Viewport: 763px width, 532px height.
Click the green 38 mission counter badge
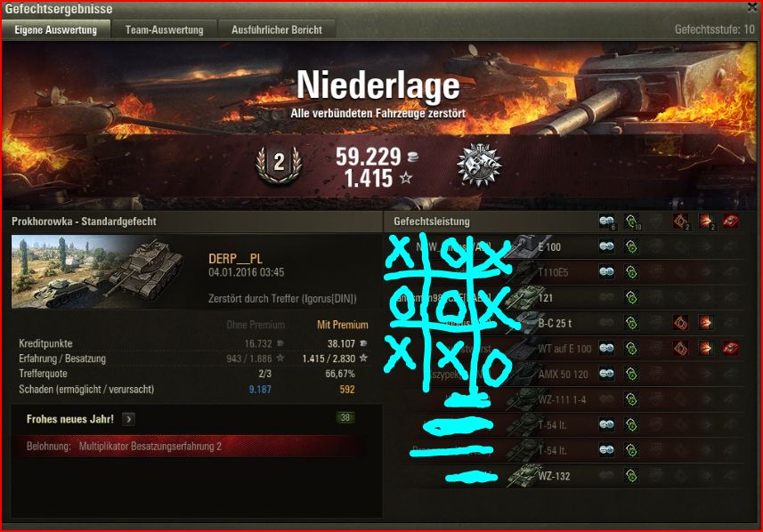click(x=345, y=417)
